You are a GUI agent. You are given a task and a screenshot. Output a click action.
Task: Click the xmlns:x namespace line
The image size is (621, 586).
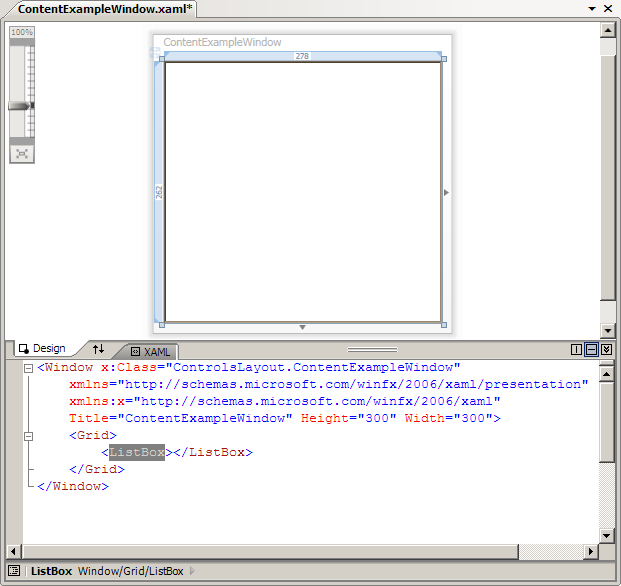click(x=285, y=401)
